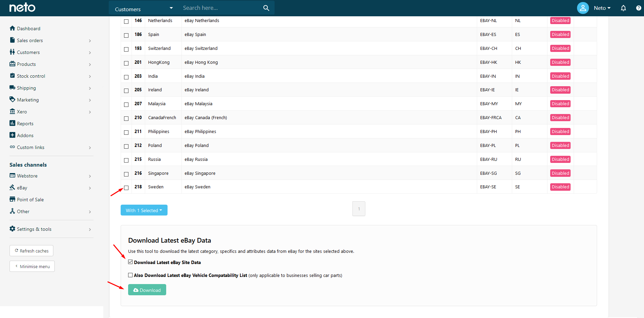Check the eBay Hong Kong row checkbox
Image resolution: width=644 pixels, height=318 pixels.
[x=126, y=63]
